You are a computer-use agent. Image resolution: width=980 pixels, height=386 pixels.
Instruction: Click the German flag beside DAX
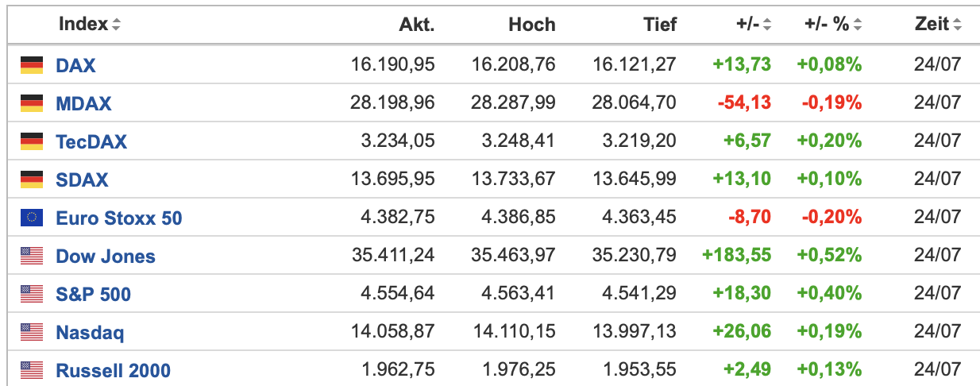click(x=32, y=65)
